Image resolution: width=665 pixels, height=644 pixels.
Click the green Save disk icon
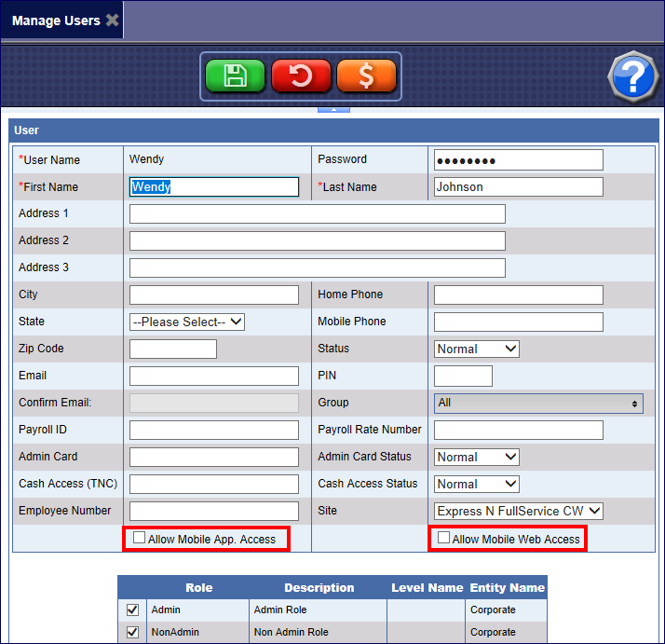tap(236, 76)
